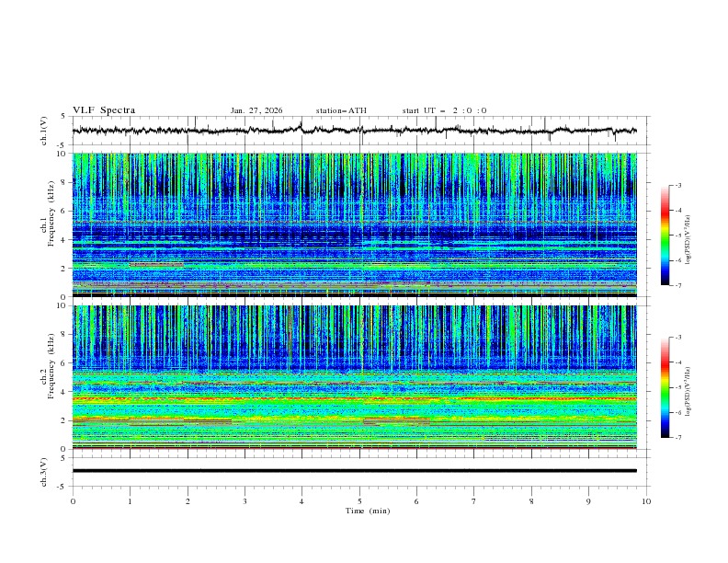Click the 'VLF Spectra' title text
728x563 pixels.
pyautogui.click(x=104, y=110)
